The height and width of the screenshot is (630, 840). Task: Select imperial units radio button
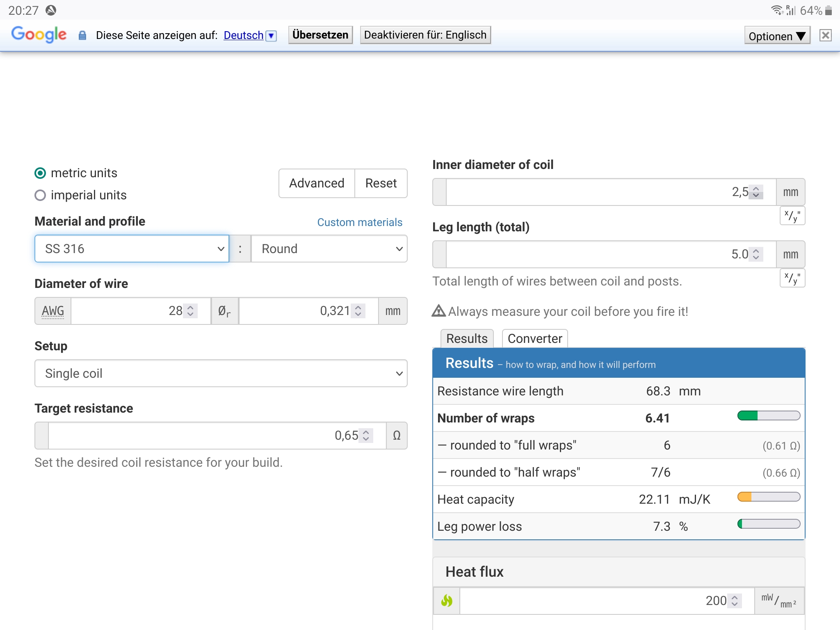click(40, 195)
